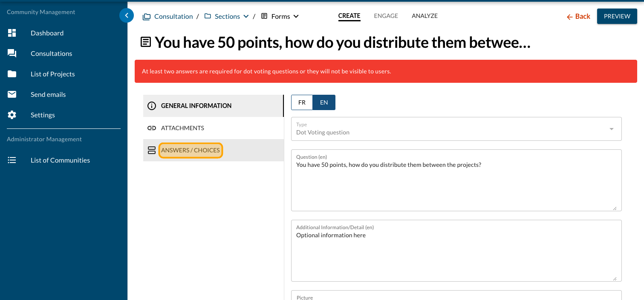Click the Additional Information/Detail text area
Screen dimensions: 644x300
tap(456, 254)
